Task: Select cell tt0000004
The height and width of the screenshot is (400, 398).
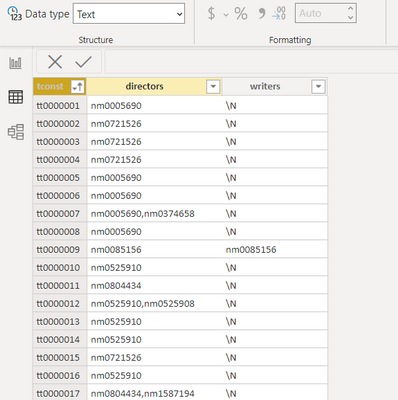Action: 60,160
